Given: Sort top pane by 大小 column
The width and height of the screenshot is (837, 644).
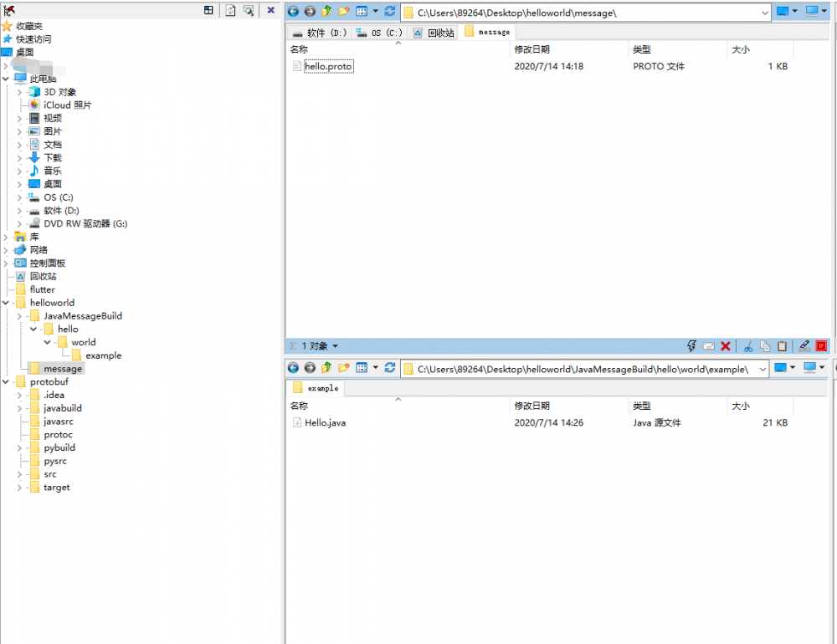Looking at the screenshot, I should click(x=741, y=49).
